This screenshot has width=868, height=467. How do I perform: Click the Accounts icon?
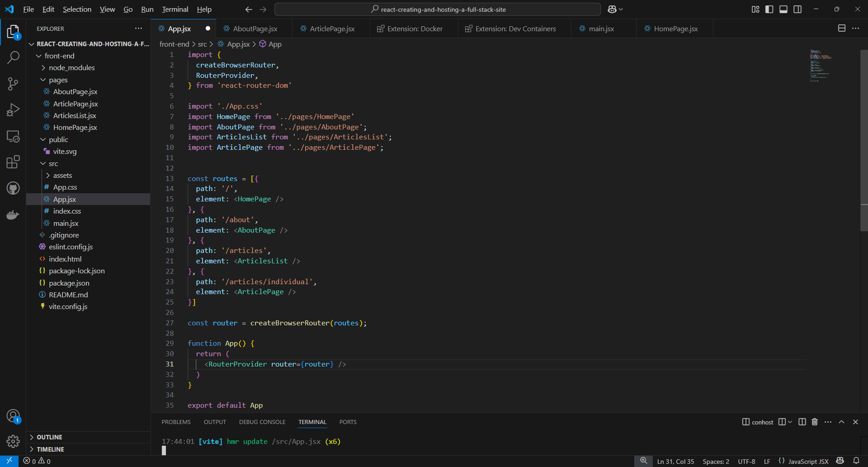pos(13,415)
